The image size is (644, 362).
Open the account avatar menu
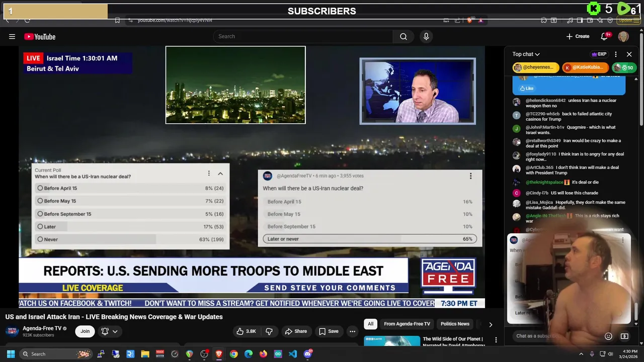click(x=623, y=36)
